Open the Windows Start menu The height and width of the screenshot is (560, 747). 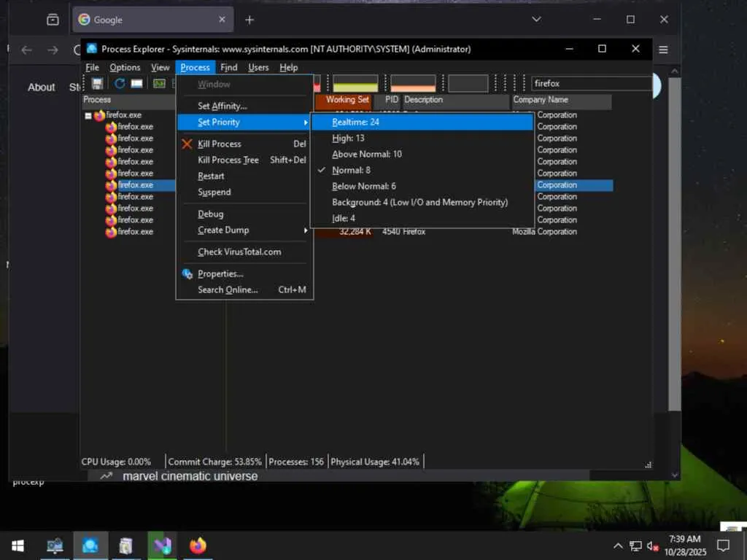[x=18, y=545]
